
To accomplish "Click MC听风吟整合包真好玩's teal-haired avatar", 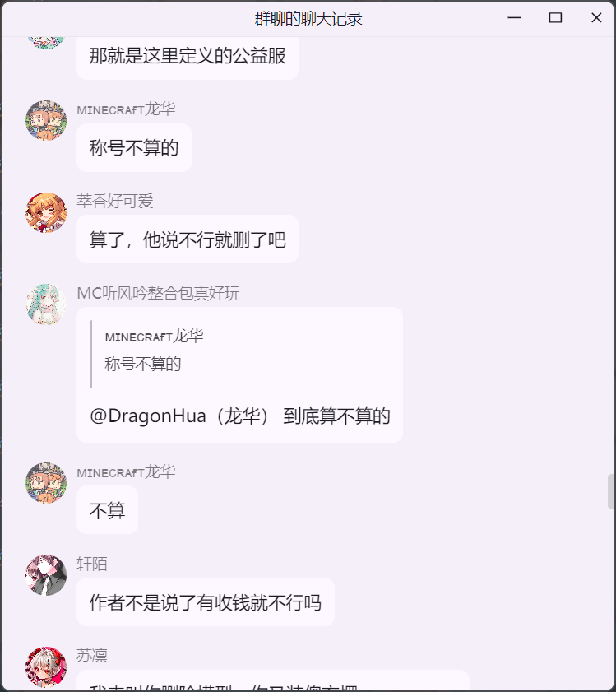I will (x=46, y=304).
